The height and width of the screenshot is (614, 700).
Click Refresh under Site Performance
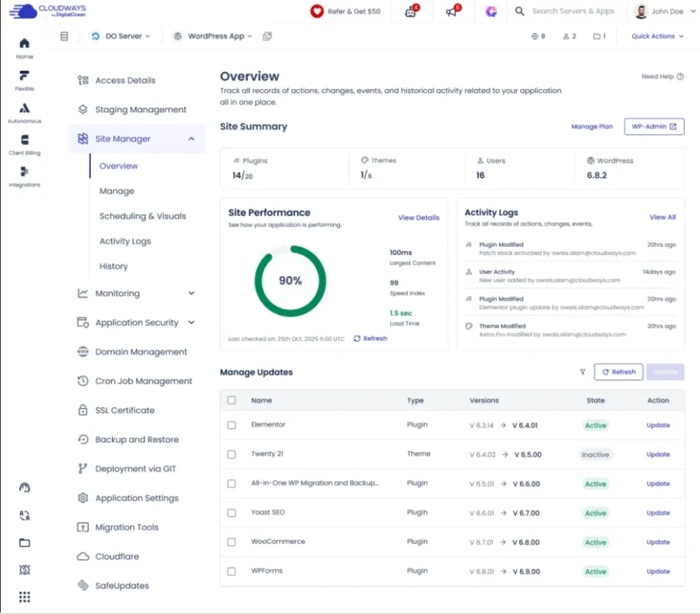coord(370,338)
